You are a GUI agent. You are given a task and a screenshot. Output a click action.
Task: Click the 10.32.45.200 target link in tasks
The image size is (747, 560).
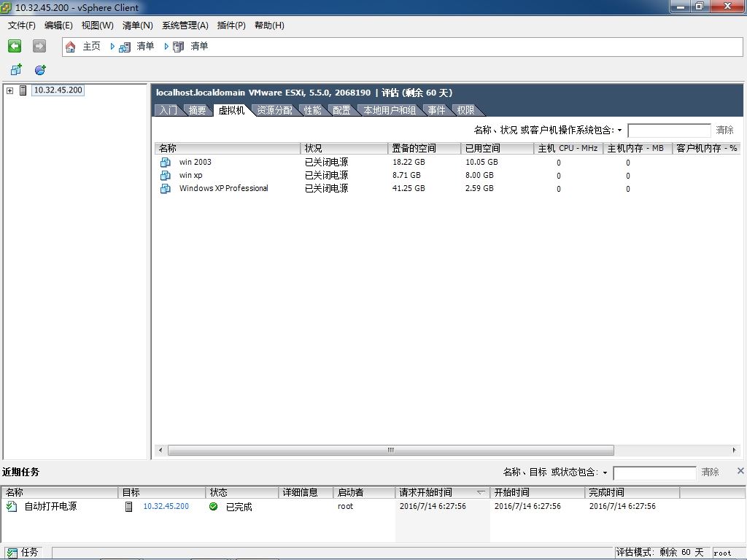point(166,506)
